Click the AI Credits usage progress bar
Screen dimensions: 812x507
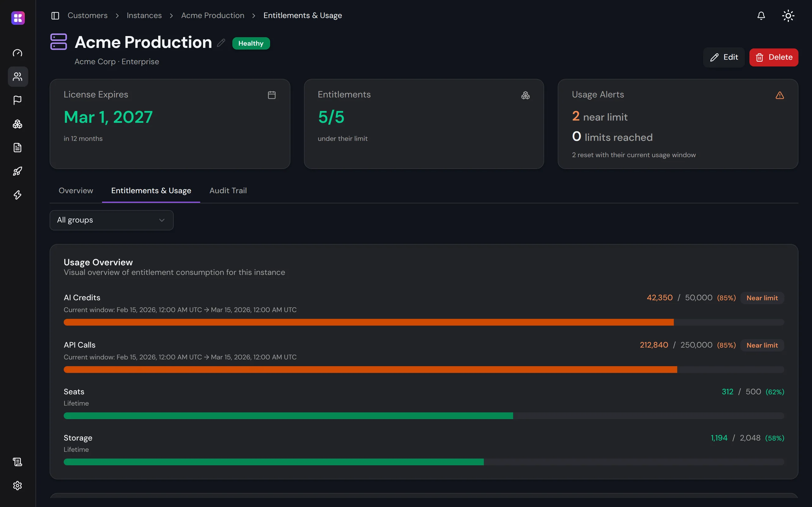(x=424, y=322)
